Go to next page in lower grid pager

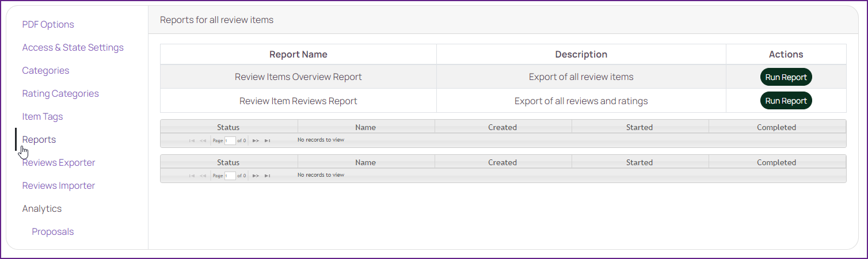[256, 176]
